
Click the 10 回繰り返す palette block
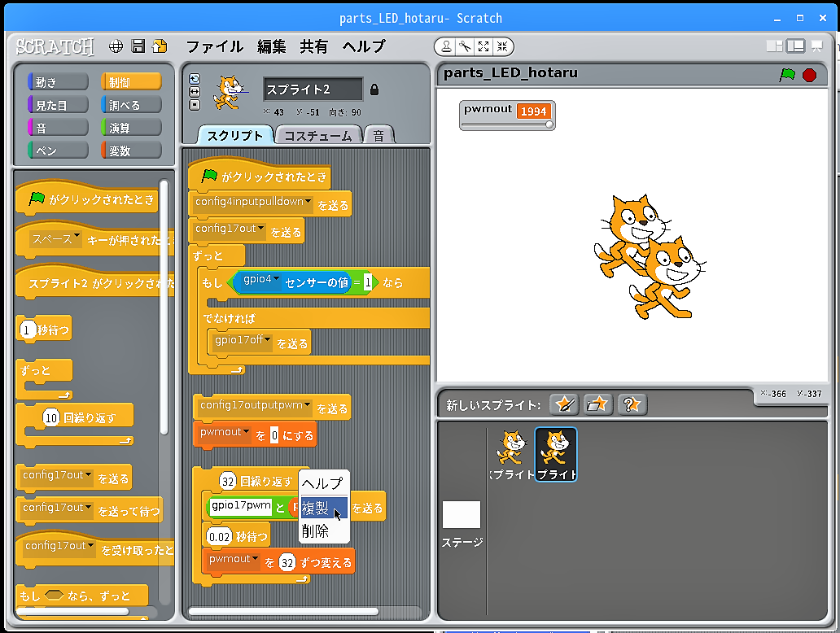tap(75, 423)
